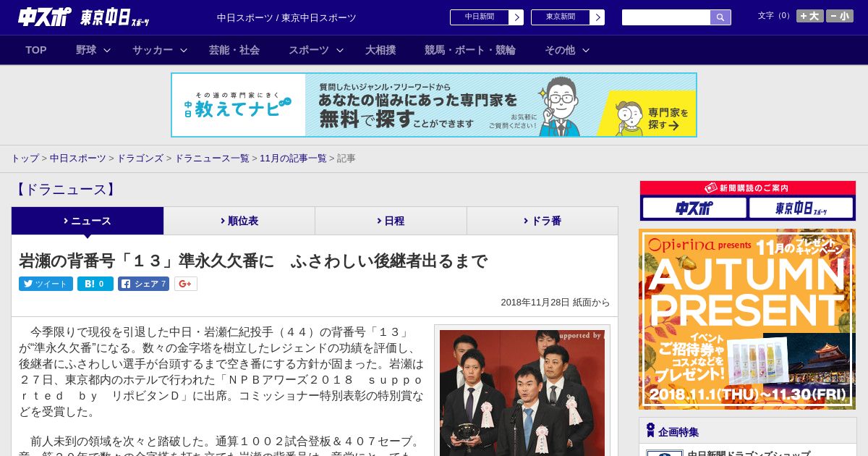Click the 企画特集 heading icon

(x=650, y=431)
